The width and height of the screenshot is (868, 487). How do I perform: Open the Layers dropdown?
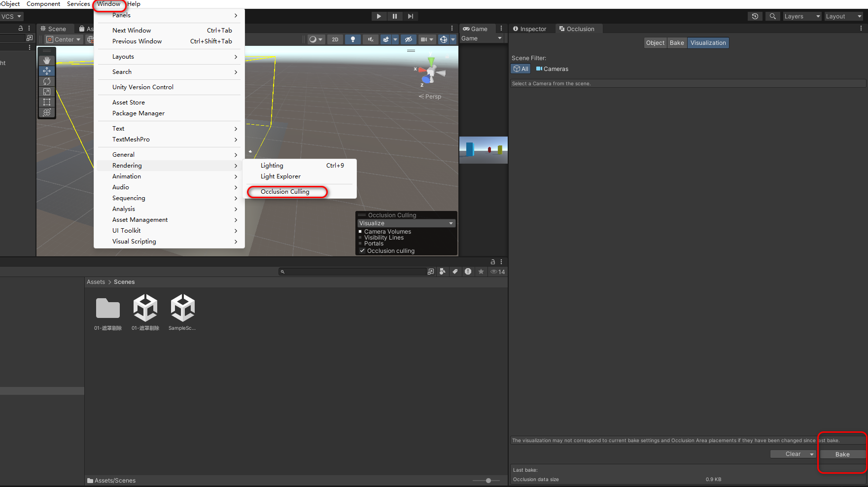click(802, 16)
